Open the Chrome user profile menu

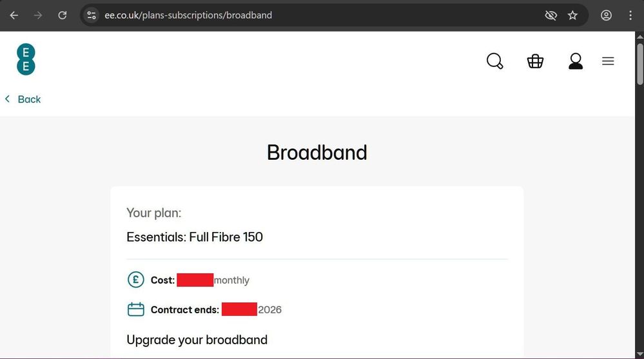tap(606, 15)
